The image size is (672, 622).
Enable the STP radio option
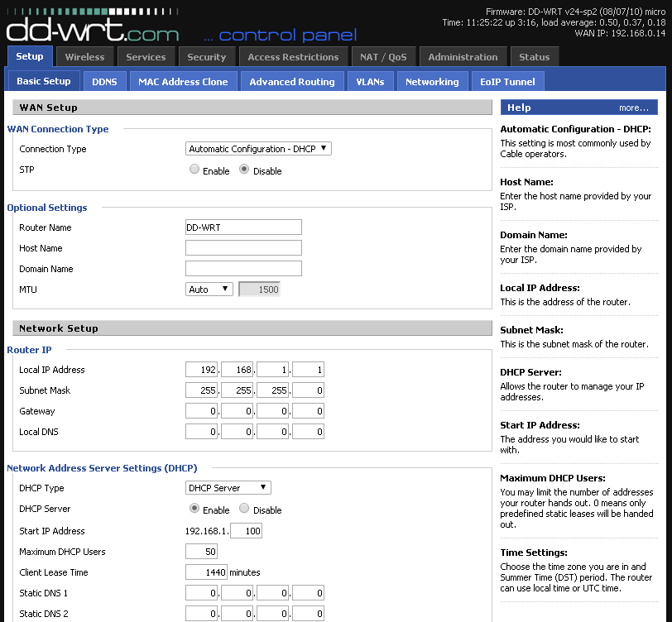click(x=194, y=170)
